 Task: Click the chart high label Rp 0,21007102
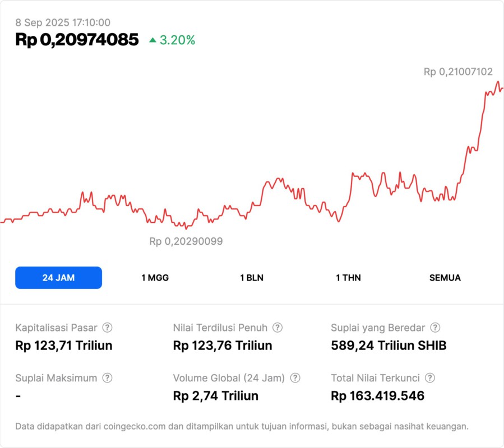pyautogui.click(x=458, y=72)
